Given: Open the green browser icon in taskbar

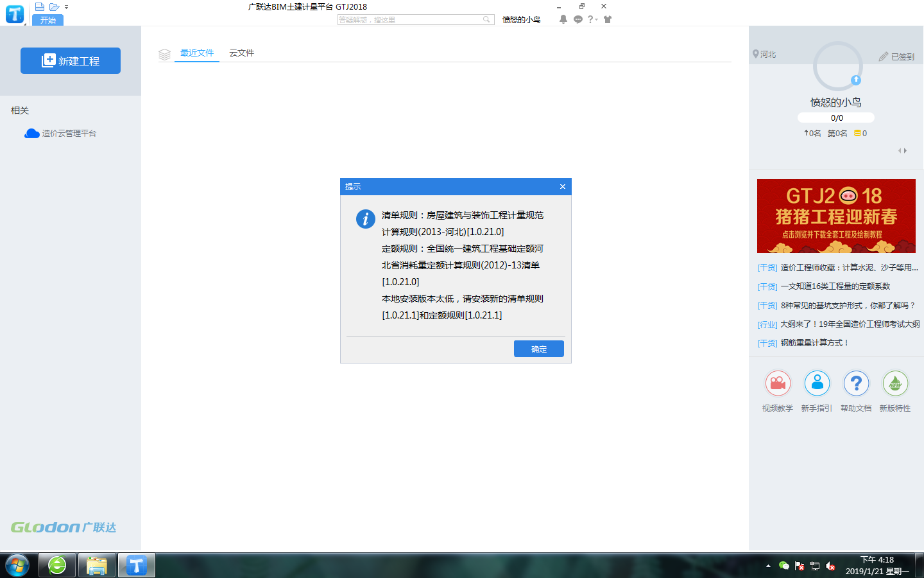Looking at the screenshot, I should click(57, 566).
